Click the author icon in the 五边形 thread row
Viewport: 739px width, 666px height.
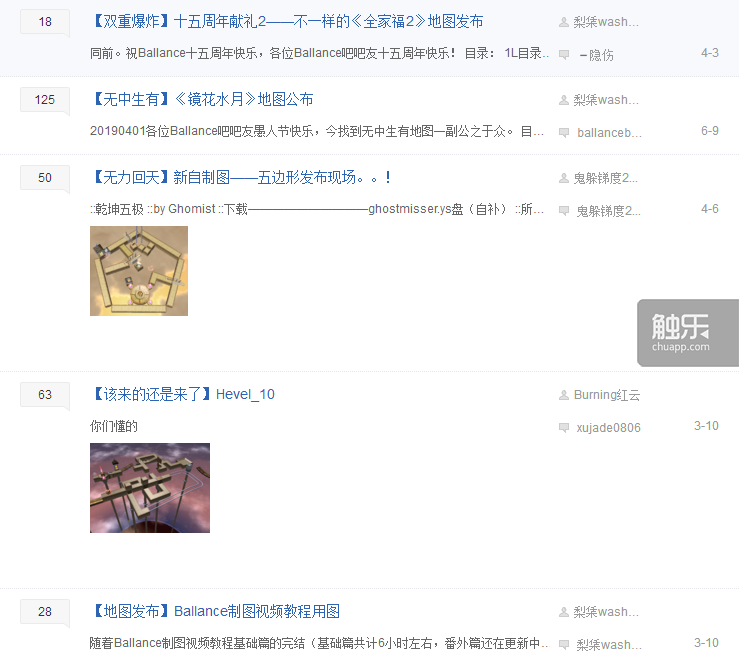(x=564, y=178)
